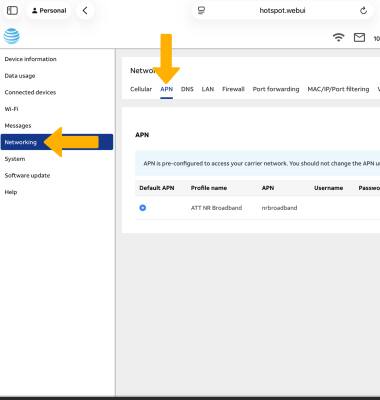Open the Port forwarding tab
The image size is (380, 400).
(276, 89)
